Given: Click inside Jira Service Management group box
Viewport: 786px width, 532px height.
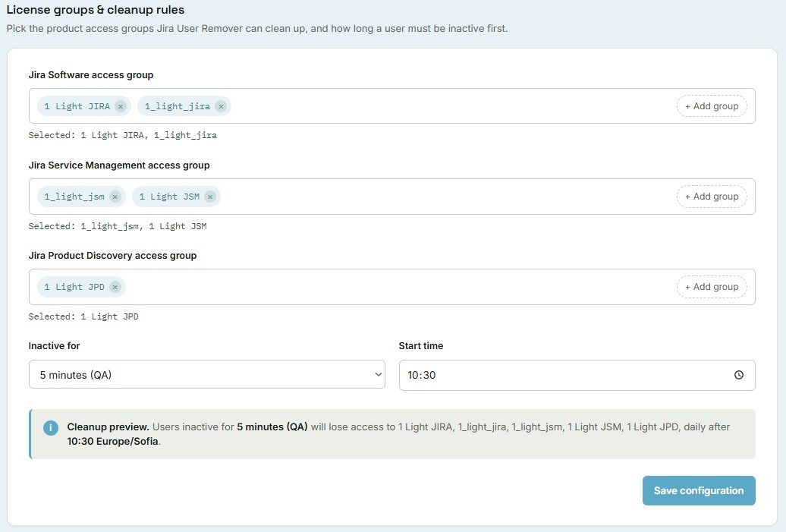Looking at the screenshot, I should pos(392,197).
